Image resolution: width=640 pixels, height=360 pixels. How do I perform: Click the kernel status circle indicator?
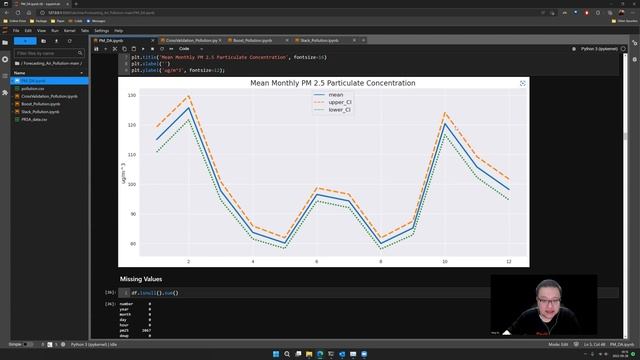tap(623, 49)
